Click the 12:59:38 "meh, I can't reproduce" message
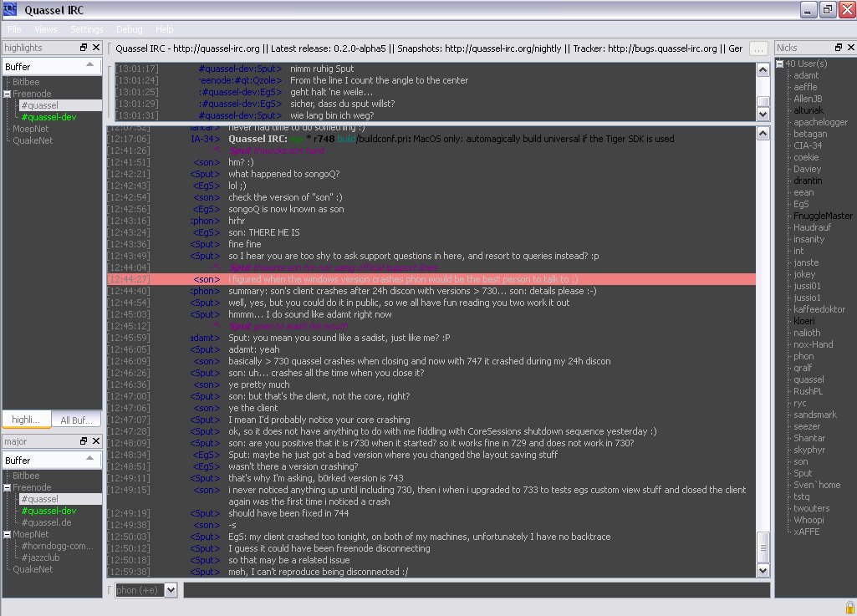Viewport: 857px width, 616px height. click(318, 572)
